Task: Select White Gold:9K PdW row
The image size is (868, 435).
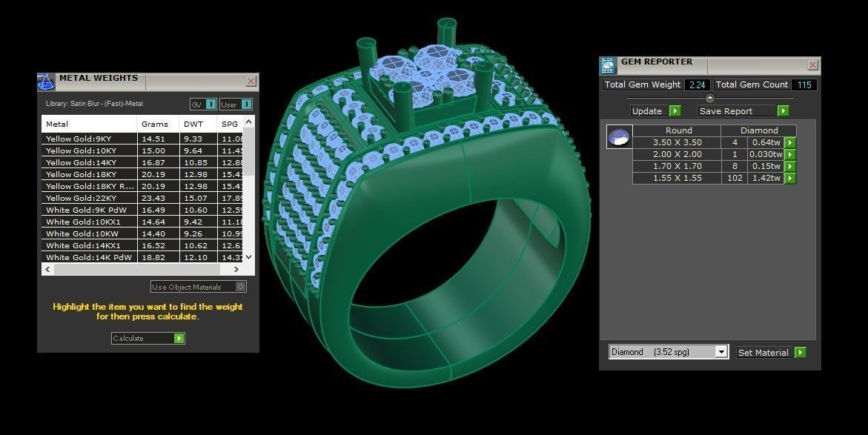Action: (143, 210)
